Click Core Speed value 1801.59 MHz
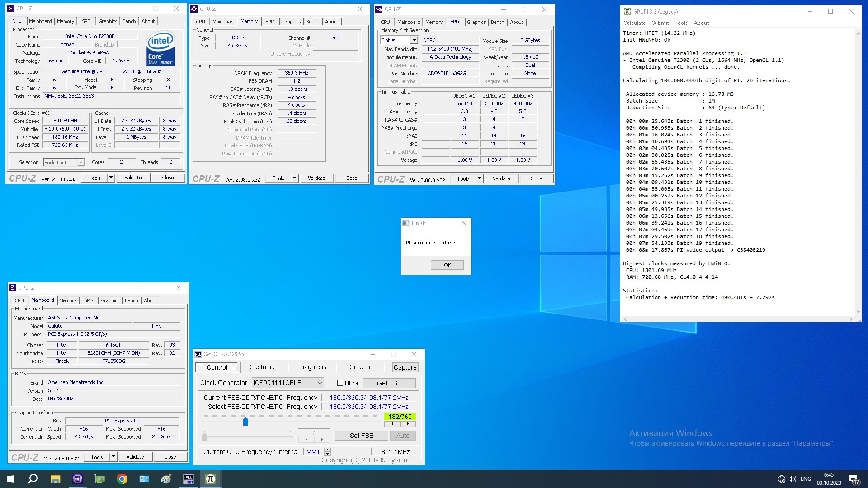This screenshot has height=488, width=868. [x=65, y=121]
